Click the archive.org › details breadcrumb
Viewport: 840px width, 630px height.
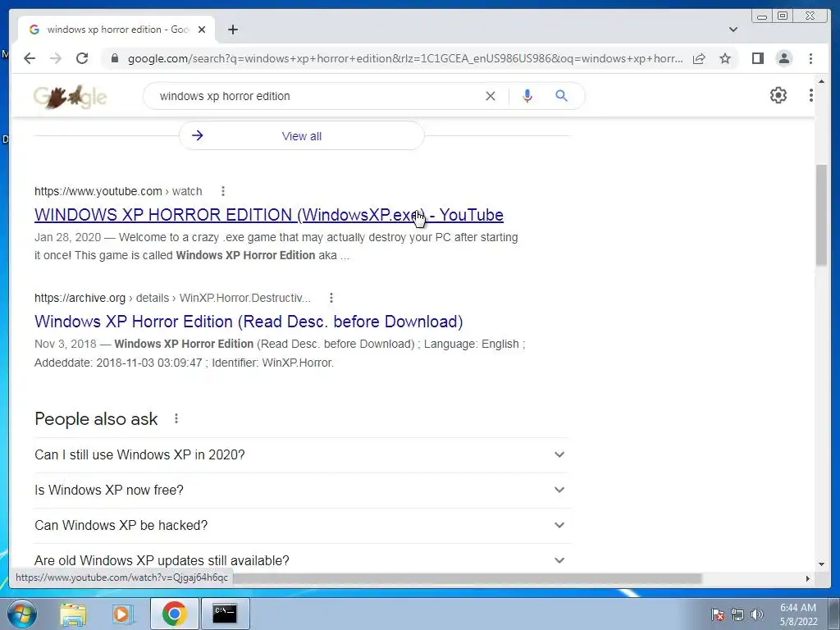[172, 298]
